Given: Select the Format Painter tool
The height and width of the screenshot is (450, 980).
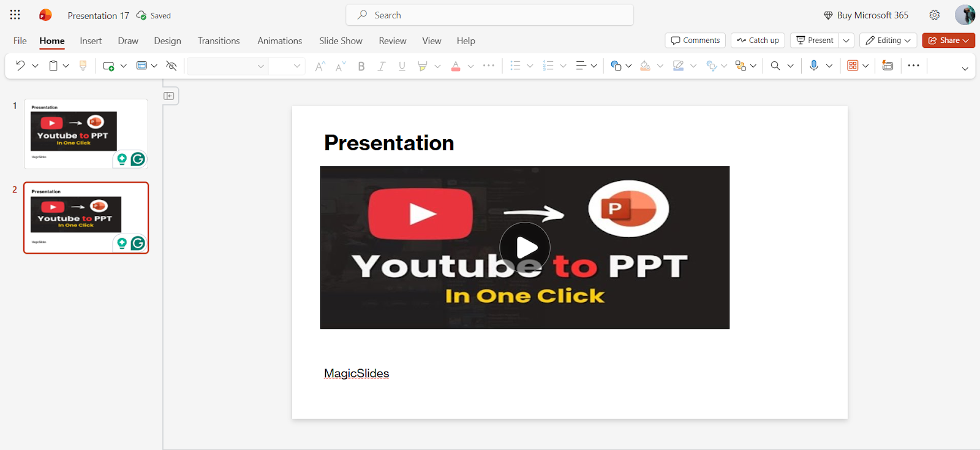Looking at the screenshot, I should pyautogui.click(x=83, y=66).
